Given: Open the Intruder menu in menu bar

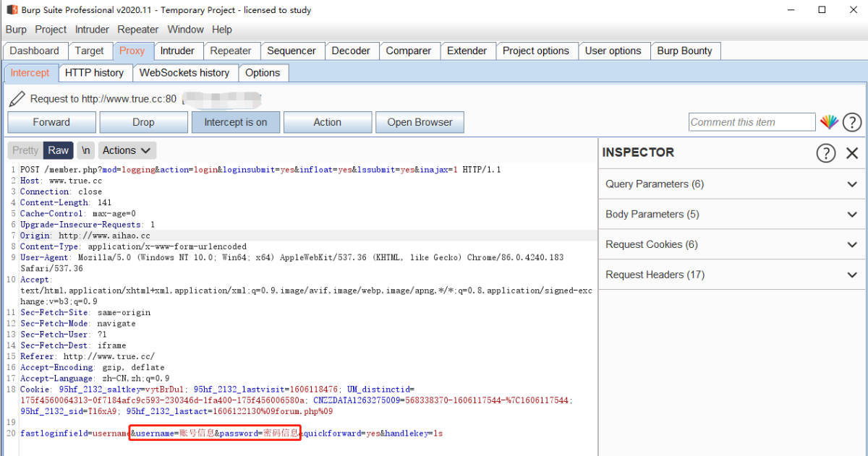Looking at the screenshot, I should [x=92, y=30].
